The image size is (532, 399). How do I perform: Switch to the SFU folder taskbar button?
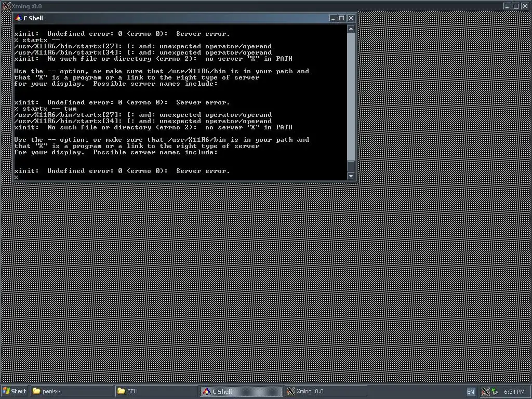156,391
